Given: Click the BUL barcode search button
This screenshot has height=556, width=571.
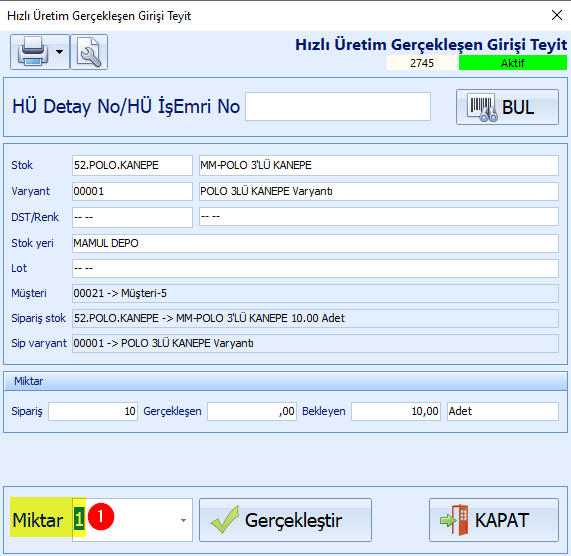Looking at the screenshot, I should pos(507,107).
